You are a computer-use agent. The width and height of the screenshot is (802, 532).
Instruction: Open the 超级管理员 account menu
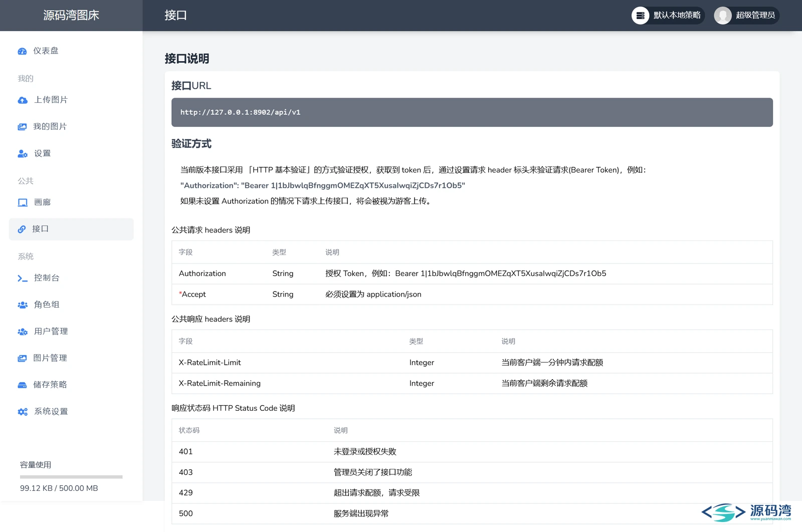(x=747, y=16)
